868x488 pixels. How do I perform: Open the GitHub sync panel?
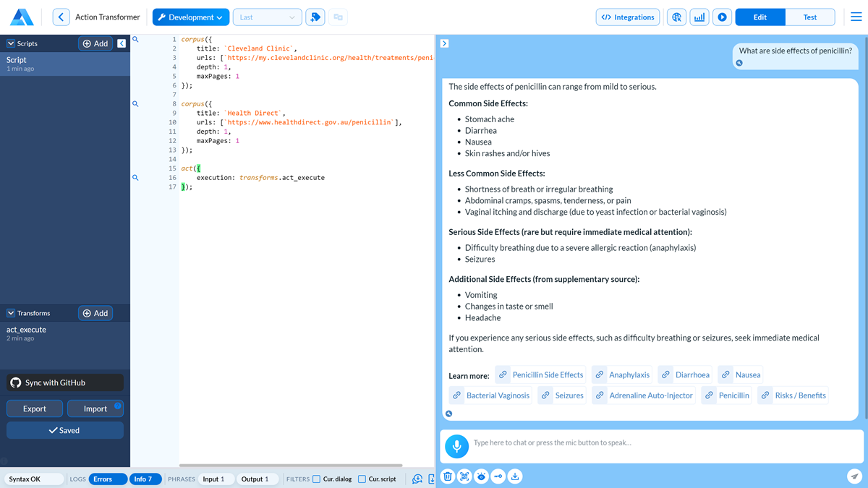[64, 382]
